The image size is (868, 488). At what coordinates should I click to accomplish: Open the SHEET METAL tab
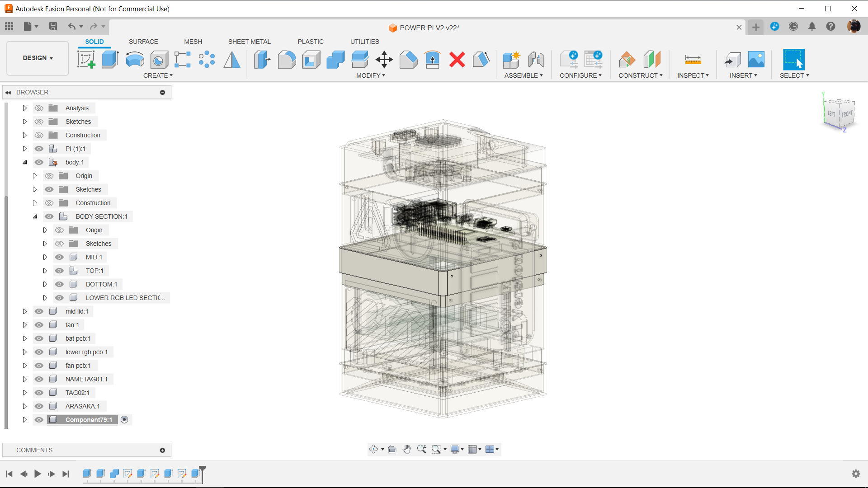[x=249, y=42]
